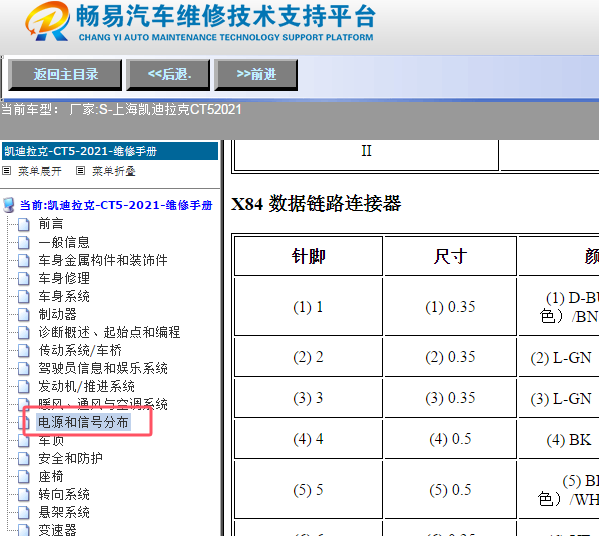Open the 前言 chapter
This screenshot has height=536, width=599.
[x=51, y=224]
